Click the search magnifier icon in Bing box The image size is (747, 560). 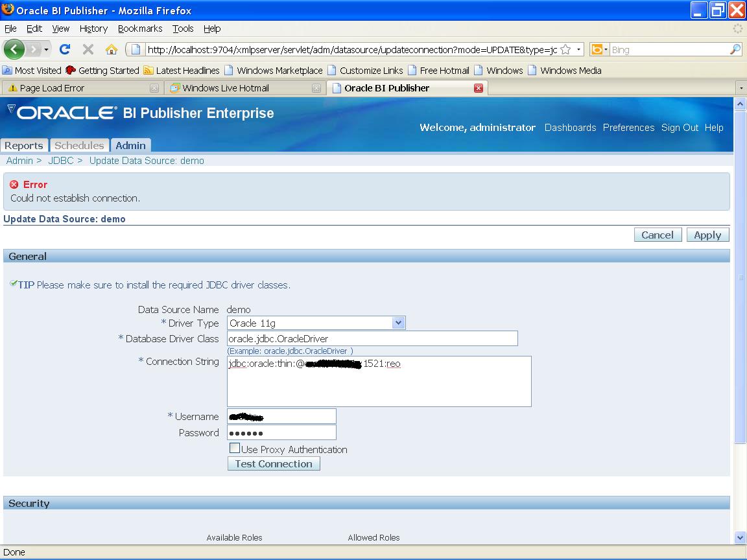(735, 49)
